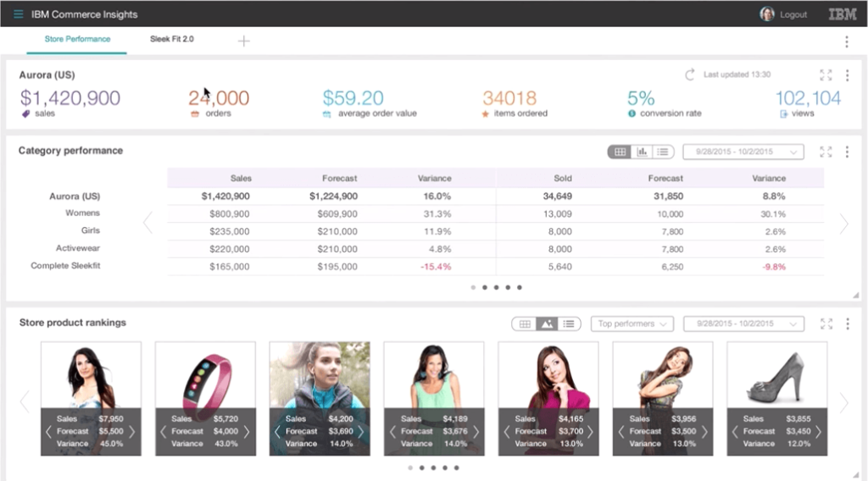Image resolution: width=868 pixels, height=481 pixels.
Task: Next metric on $4,200 product card
Action: click(361, 432)
